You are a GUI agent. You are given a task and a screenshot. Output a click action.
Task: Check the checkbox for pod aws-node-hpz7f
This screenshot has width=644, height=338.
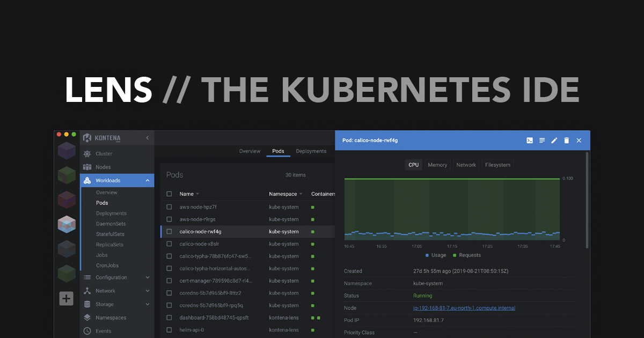click(169, 207)
